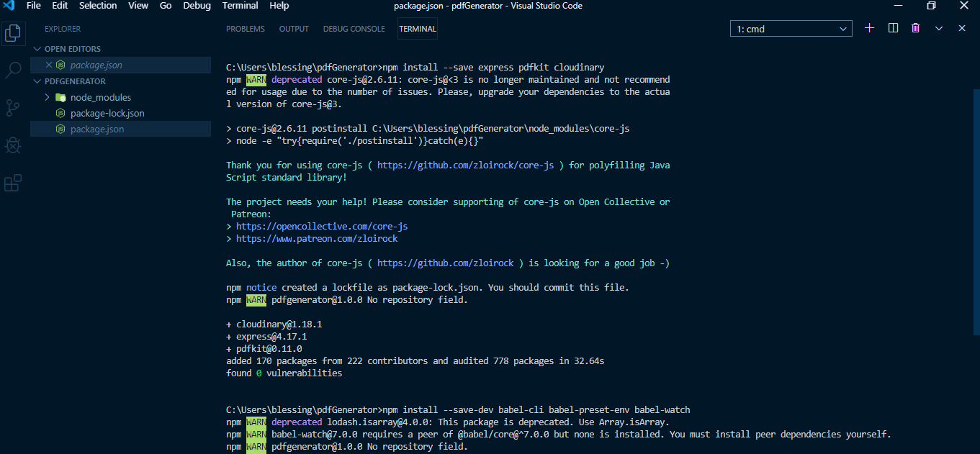Select package.json in PDFGENERATOR tree
This screenshot has height=454, width=980.
(x=120, y=129)
